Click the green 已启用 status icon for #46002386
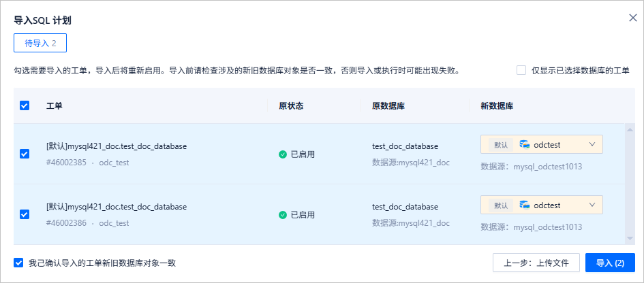Image resolution: width=644 pixels, height=283 pixels. (283, 215)
